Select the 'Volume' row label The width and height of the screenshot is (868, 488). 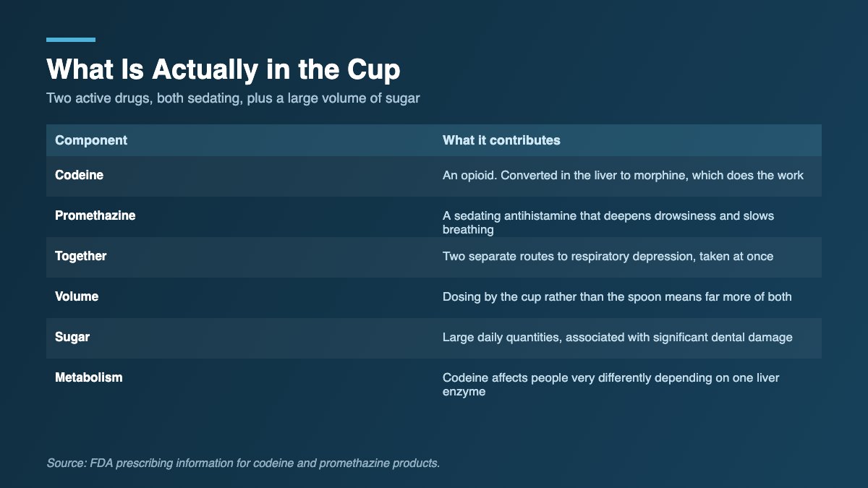click(77, 296)
